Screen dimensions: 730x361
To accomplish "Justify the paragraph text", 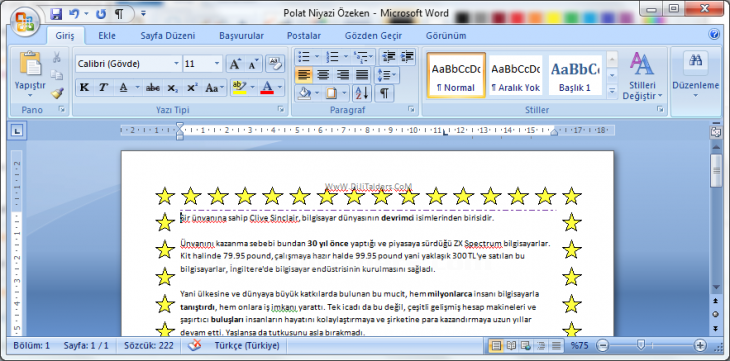I will coord(362,75).
